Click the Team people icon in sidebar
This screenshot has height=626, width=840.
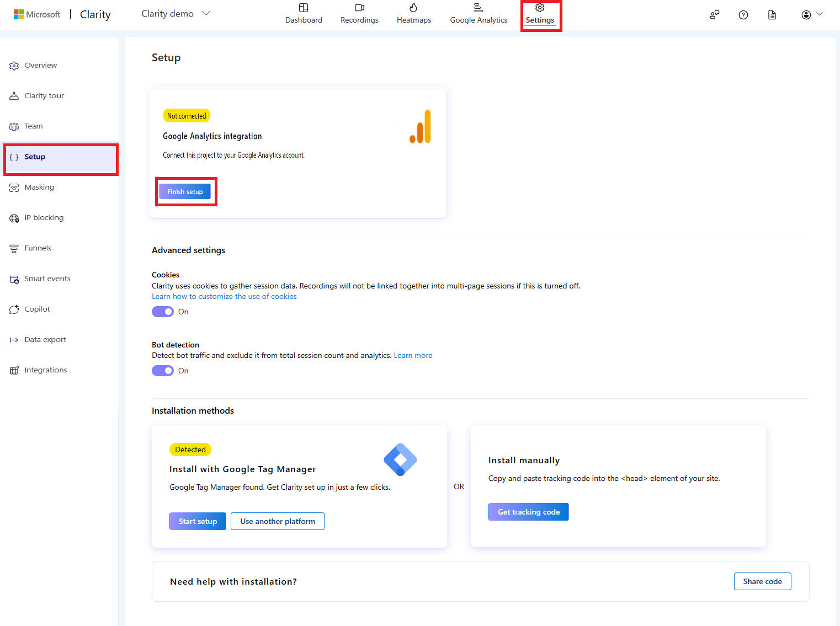coord(14,126)
